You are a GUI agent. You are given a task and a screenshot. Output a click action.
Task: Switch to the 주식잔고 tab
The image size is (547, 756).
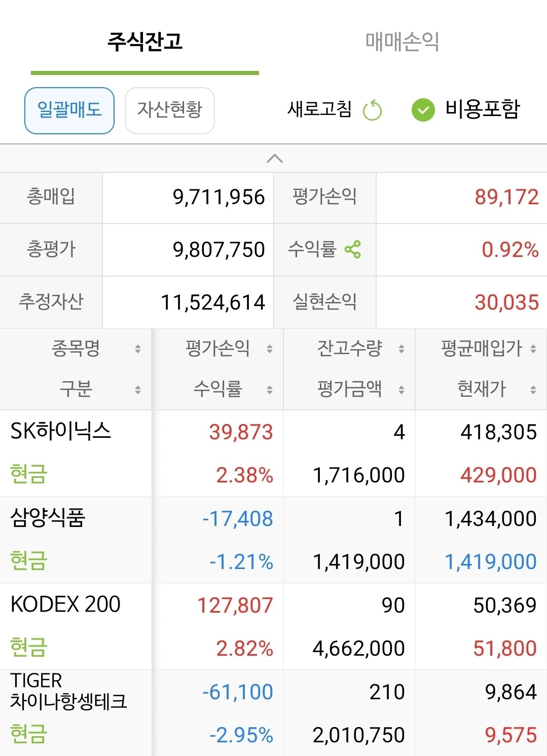(145, 42)
